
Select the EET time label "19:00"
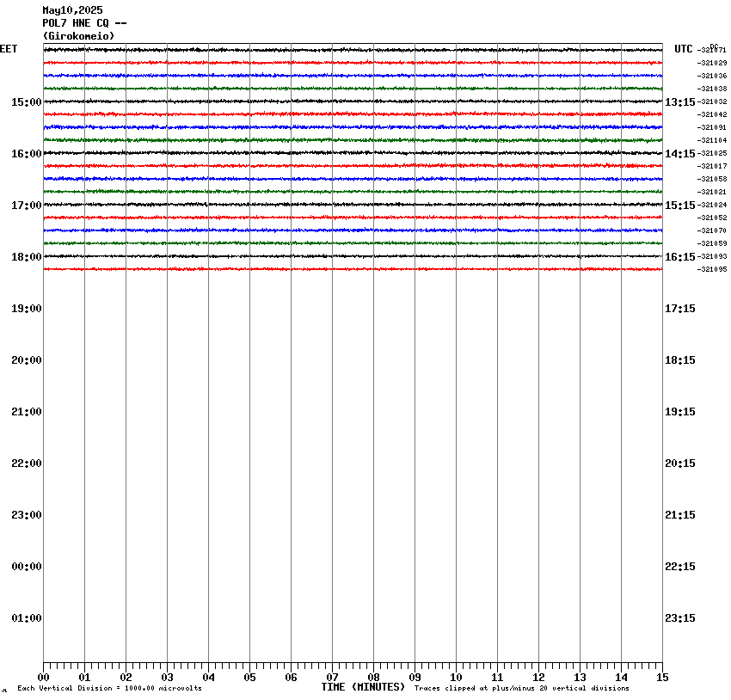27,309
